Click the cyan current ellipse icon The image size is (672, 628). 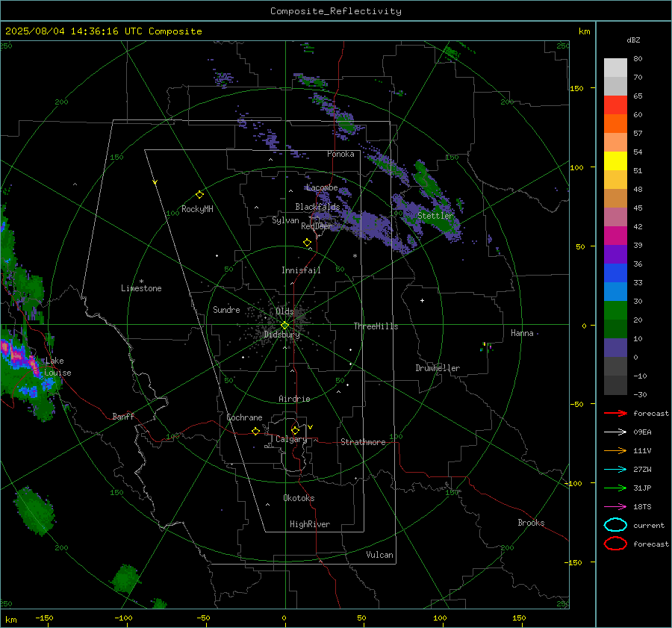tap(615, 525)
